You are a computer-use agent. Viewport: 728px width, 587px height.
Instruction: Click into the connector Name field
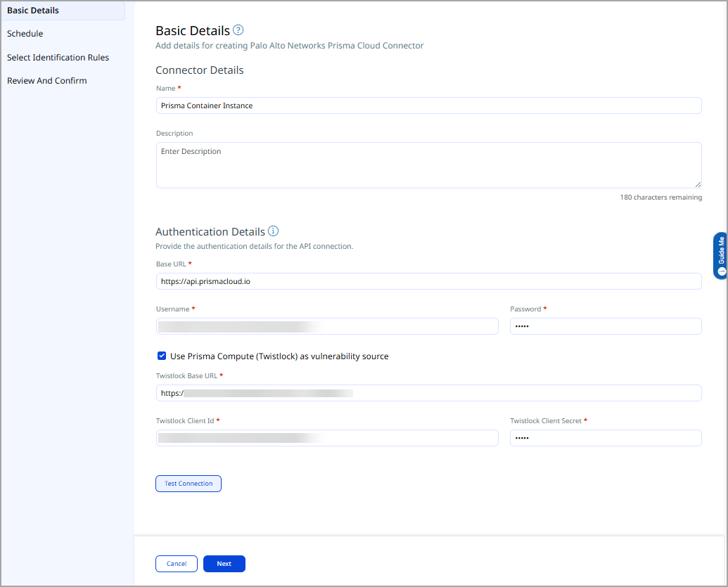pyautogui.click(x=428, y=105)
